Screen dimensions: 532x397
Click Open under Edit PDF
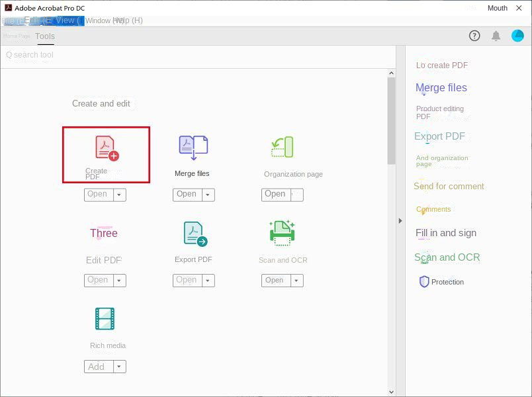[99, 281]
